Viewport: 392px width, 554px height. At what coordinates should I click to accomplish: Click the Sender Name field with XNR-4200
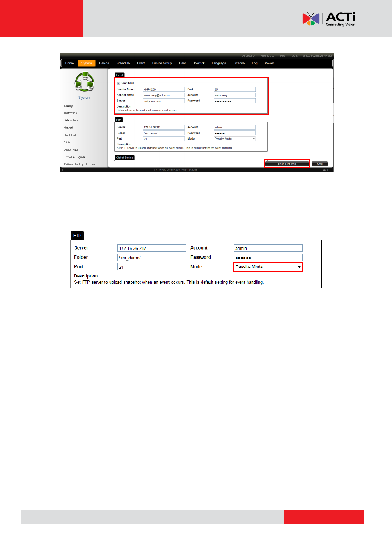[x=164, y=89]
